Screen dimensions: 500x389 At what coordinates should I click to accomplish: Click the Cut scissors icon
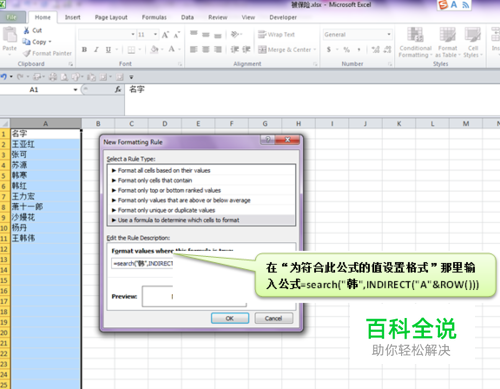point(26,30)
